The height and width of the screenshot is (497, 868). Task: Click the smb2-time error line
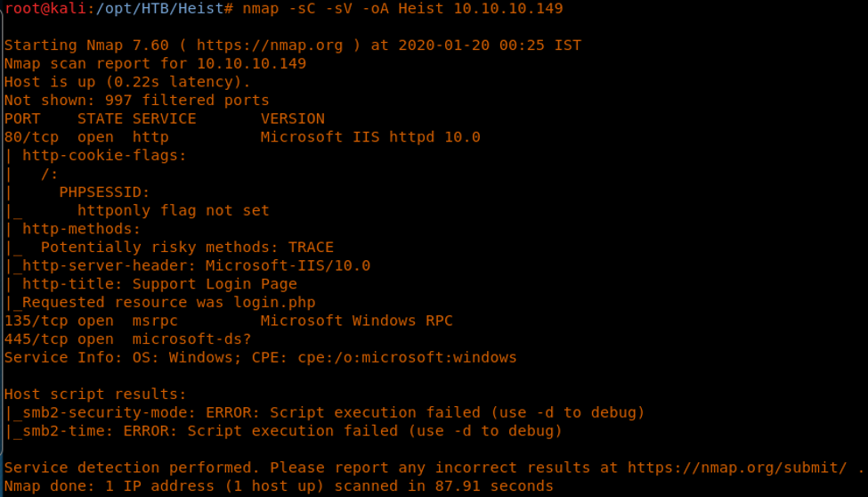pos(283,431)
